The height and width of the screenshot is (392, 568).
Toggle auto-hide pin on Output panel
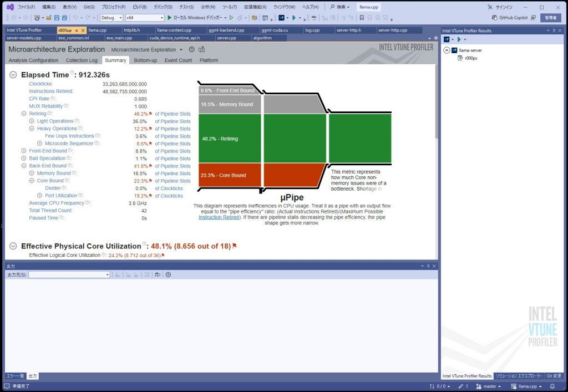point(427,266)
